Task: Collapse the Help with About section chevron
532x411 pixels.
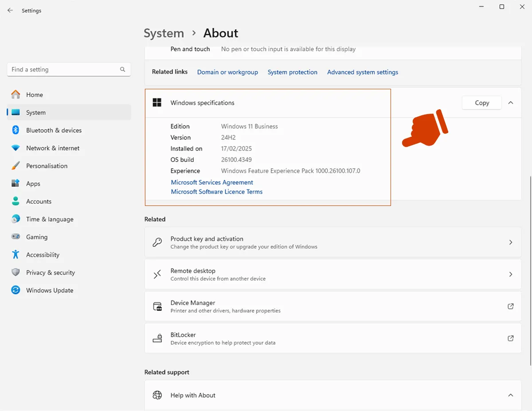Action: (511, 395)
